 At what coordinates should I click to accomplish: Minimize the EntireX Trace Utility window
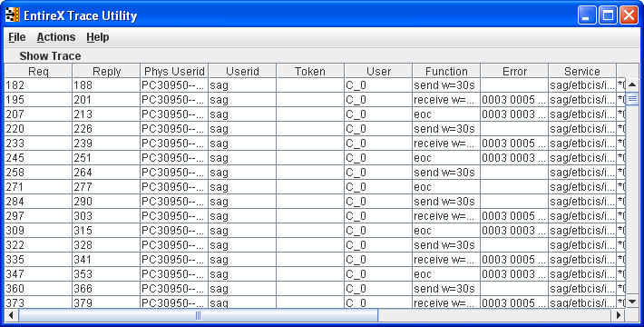(587, 15)
